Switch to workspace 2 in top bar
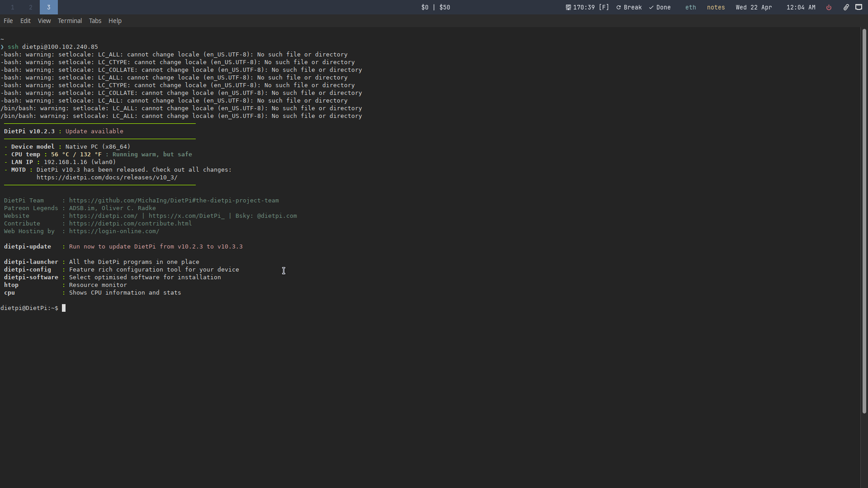The image size is (868, 488). point(31,7)
